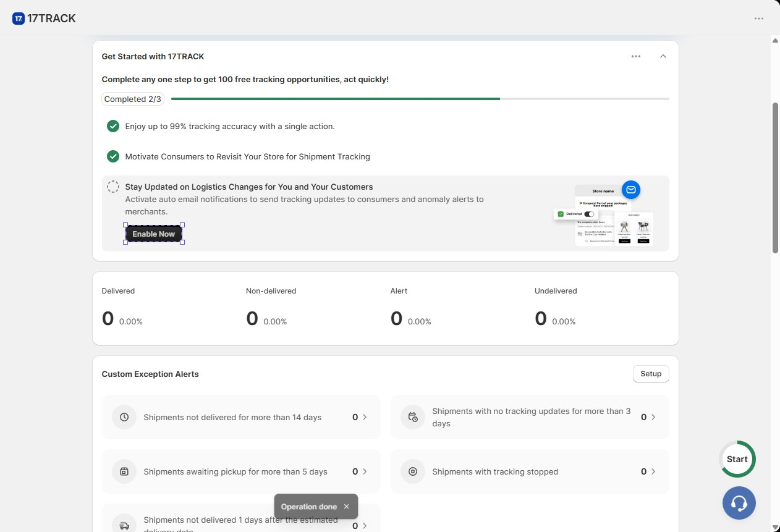780x532 pixels.
Task: Click the Non-delivered statistic
Action: [x=271, y=308]
